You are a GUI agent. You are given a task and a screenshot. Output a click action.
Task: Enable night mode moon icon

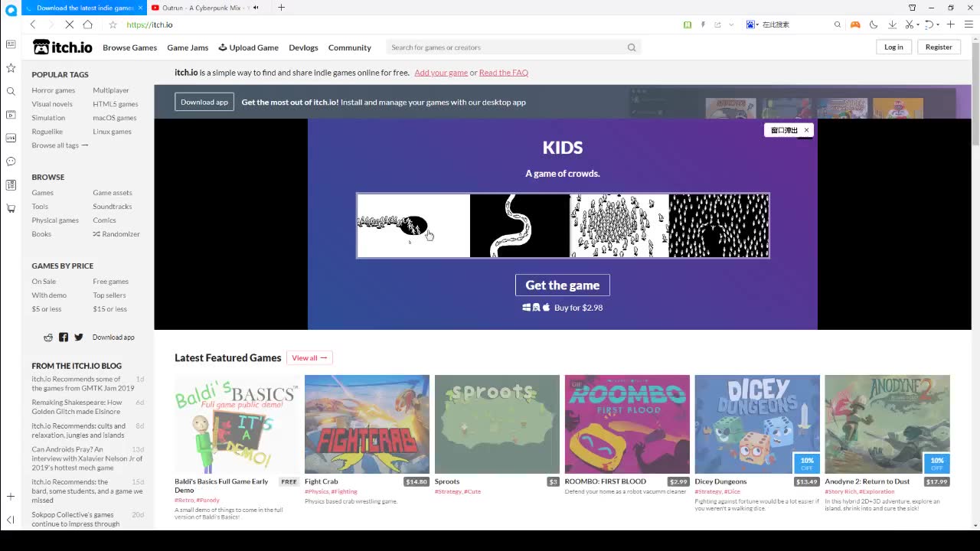coord(874,24)
